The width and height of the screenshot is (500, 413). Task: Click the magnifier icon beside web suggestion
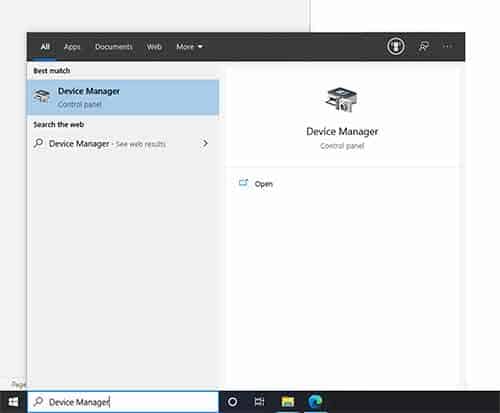point(38,143)
